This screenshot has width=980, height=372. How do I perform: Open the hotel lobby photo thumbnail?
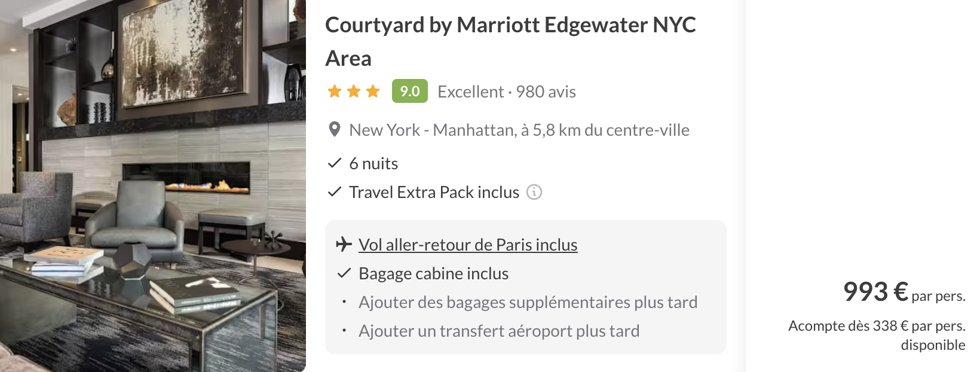pos(153,186)
